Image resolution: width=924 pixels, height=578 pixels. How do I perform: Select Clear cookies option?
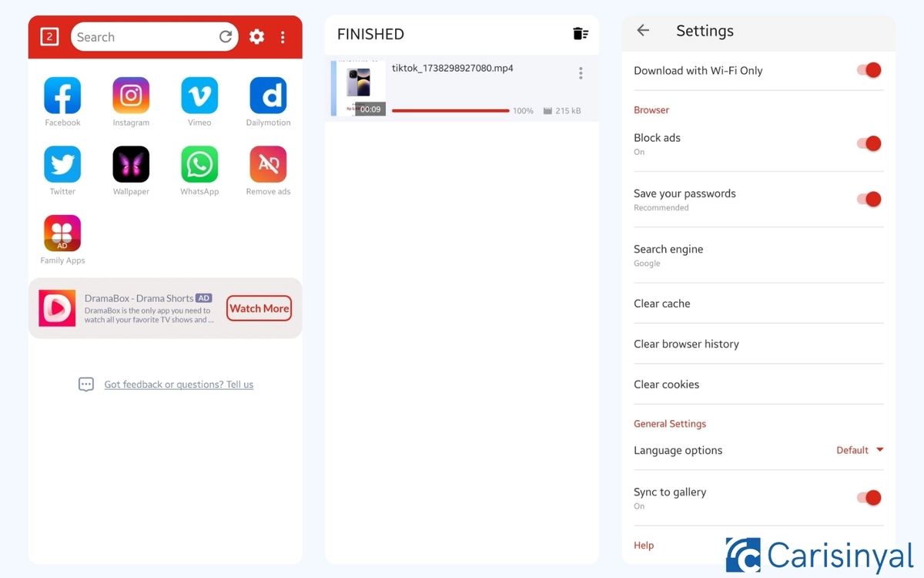click(x=758, y=384)
